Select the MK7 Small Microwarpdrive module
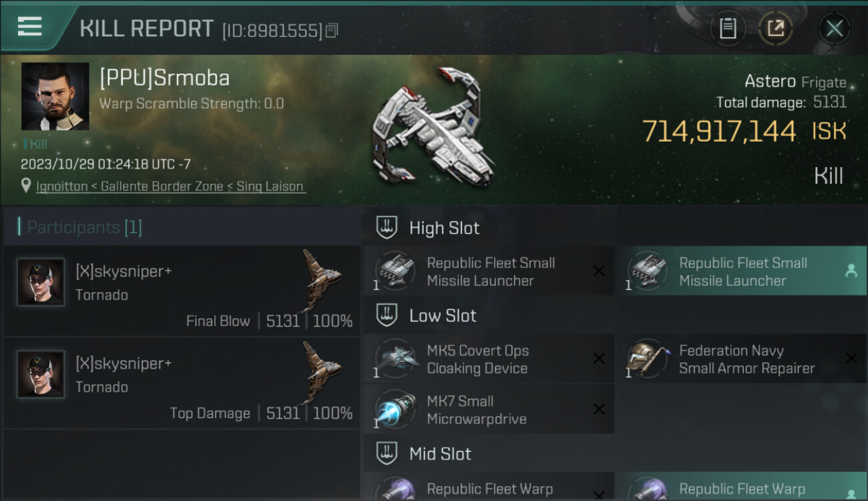The image size is (868, 501). point(489,409)
